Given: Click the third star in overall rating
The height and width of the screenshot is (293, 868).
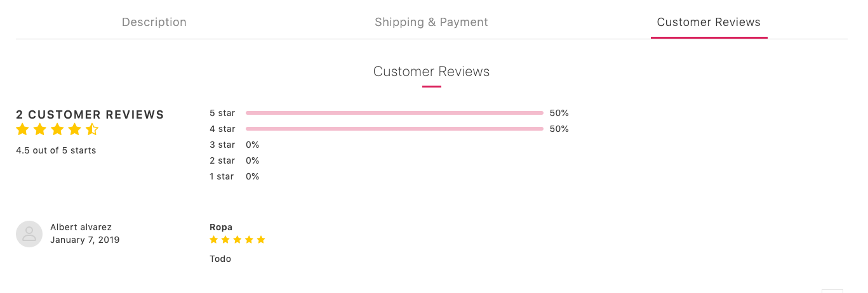Looking at the screenshot, I should [57, 130].
